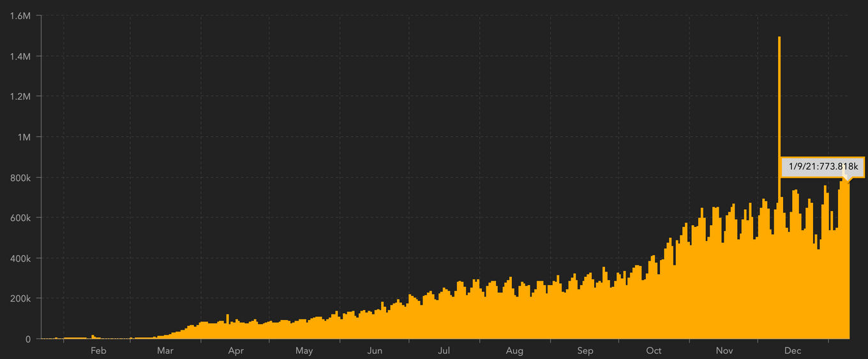Select the 800k y-axis label
The image size is (868, 359).
(20, 177)
